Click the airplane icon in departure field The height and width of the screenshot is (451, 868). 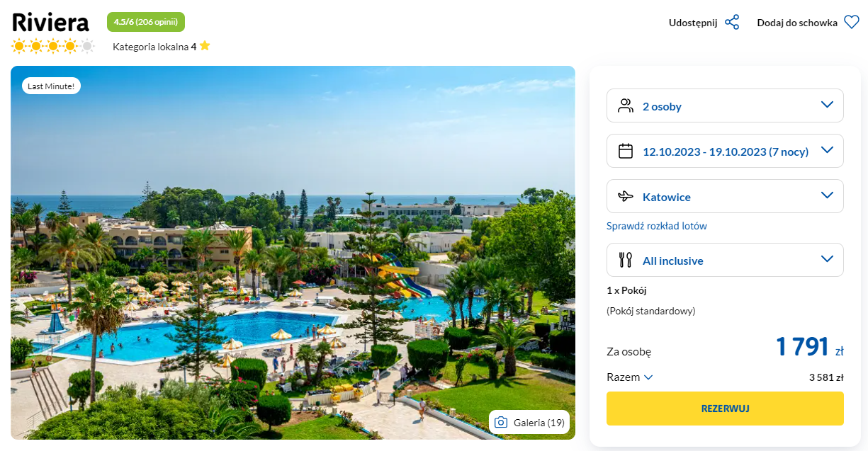point(626,197)
